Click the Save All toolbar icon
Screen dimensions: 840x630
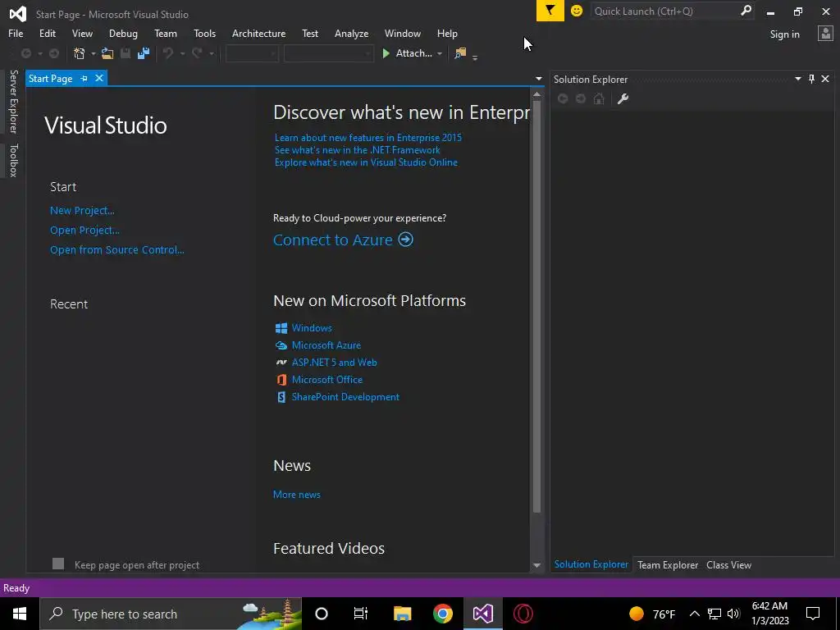click(x=143, y=53)
